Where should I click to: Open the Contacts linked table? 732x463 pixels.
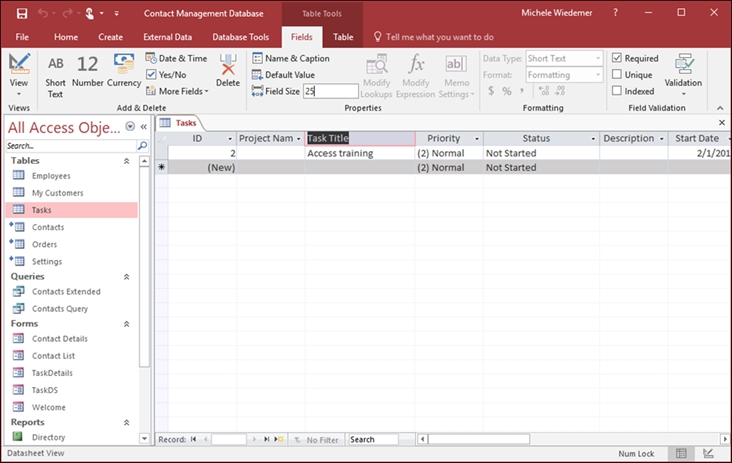[x=48, y=227]
